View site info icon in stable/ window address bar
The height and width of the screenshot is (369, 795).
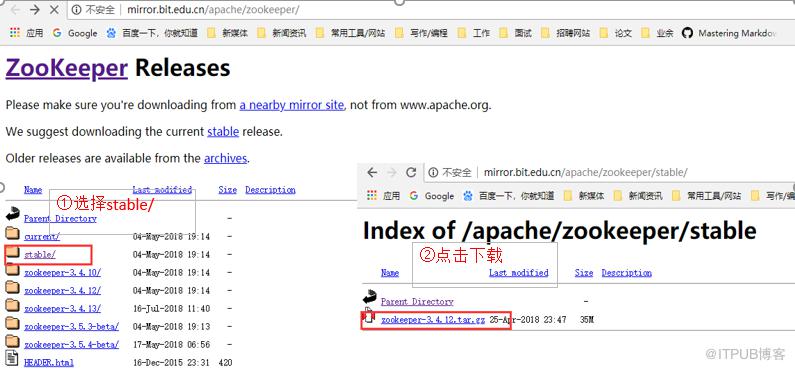[x=433, y=172]
